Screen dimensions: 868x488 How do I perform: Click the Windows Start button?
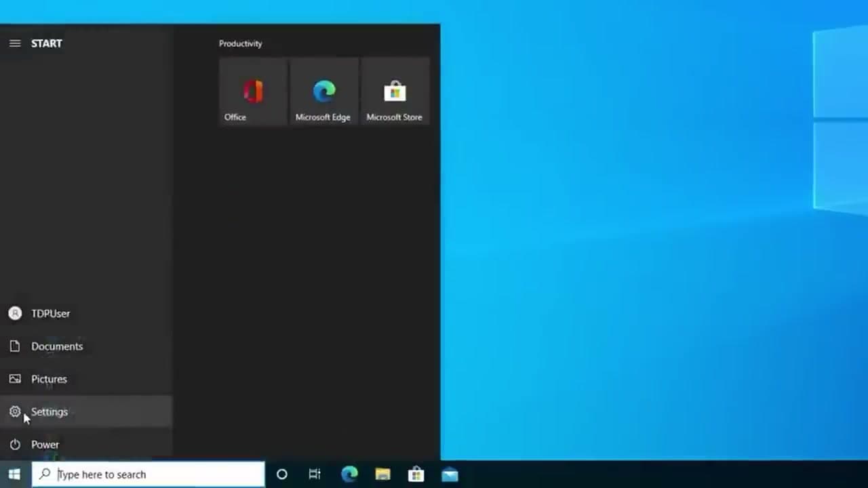(x=14, y=474)
